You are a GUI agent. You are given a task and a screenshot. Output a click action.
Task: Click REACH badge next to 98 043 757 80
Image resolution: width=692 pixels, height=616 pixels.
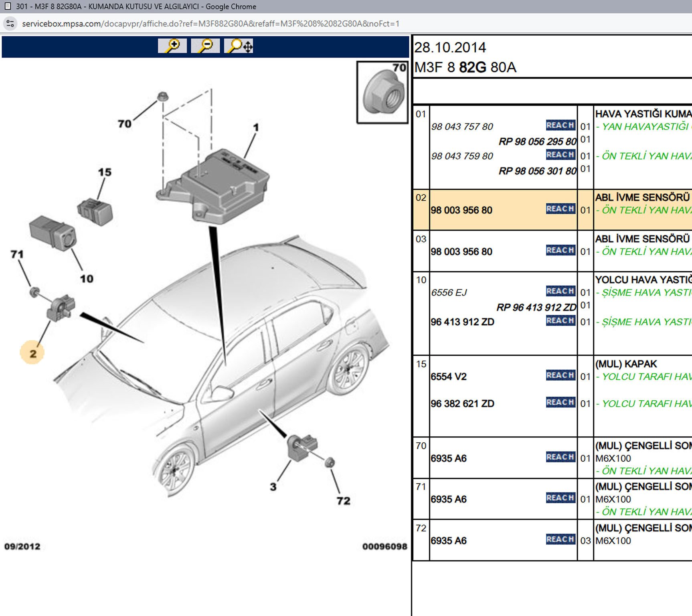click(560, 125)
